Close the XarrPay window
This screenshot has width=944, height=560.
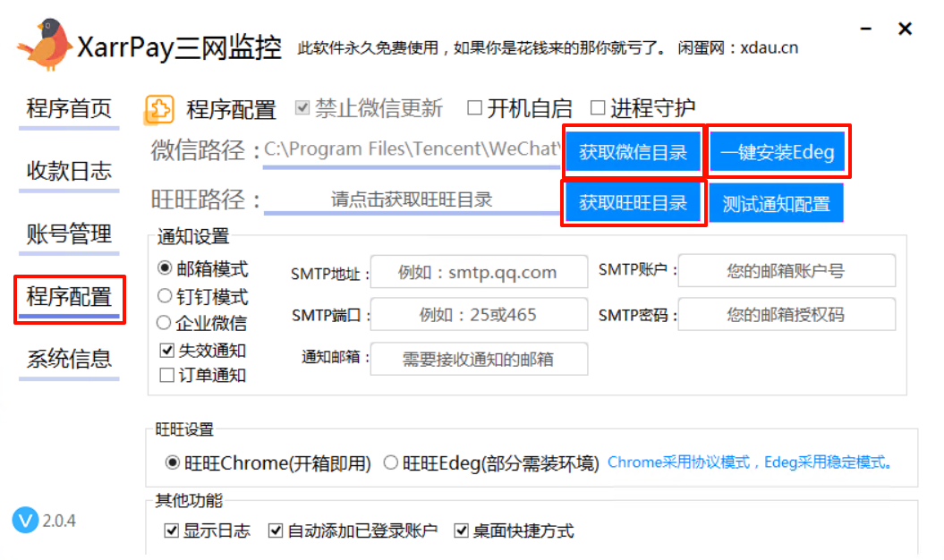pyautogui.click(x=905, y=30)
